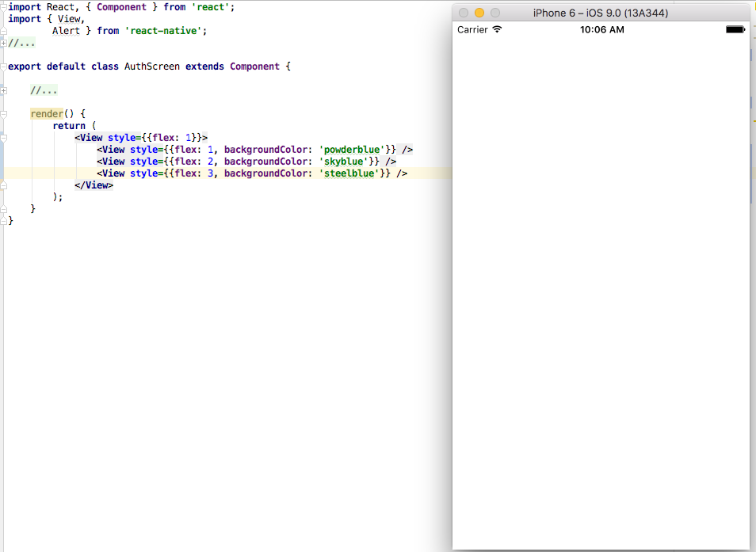Click the flex value 3 on the steelblue line
Screen dimensions: 756x552
click(210, 173)
